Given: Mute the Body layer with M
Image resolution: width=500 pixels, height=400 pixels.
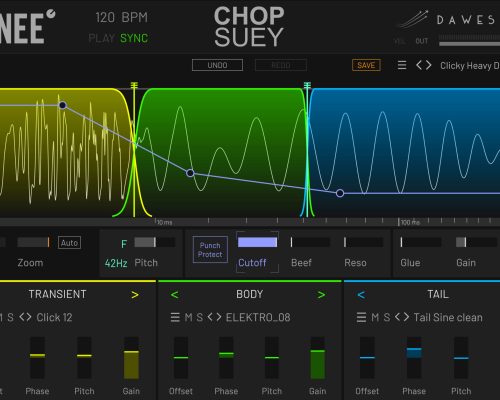Looking at the screenshot, I should pos(188,317).
